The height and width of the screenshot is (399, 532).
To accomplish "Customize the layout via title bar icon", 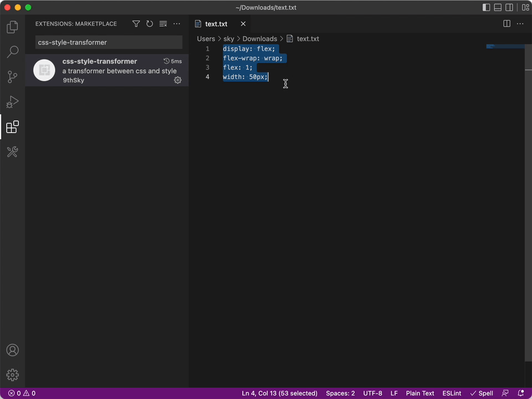I will pos(525,7).
